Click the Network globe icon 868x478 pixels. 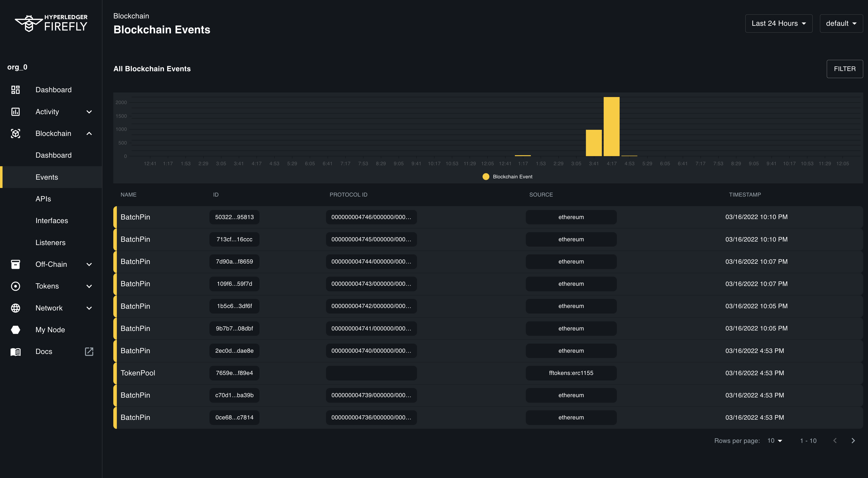click(15, 308)
